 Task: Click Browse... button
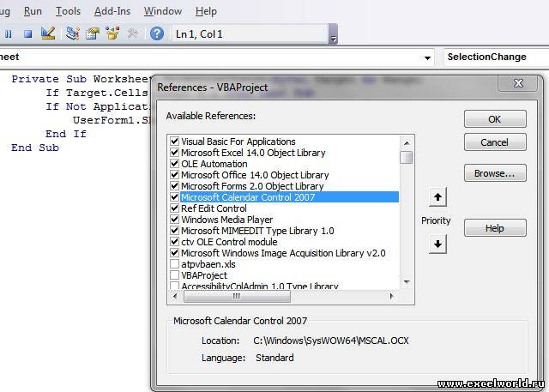495,173
